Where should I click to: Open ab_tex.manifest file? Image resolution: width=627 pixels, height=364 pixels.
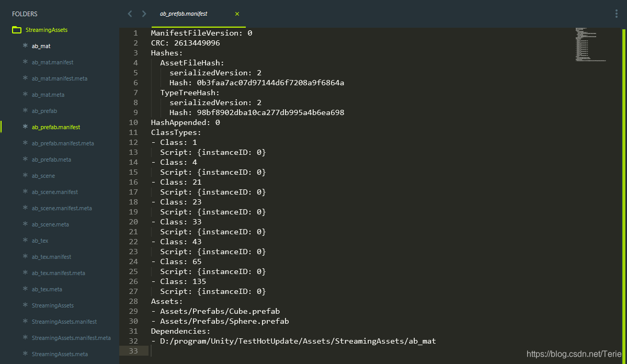point(51,257)
